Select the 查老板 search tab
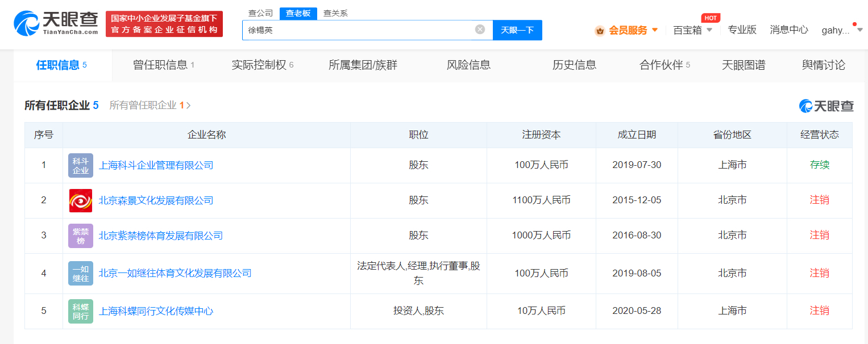This screenshot has width=868, height=344. coord(298,13)
